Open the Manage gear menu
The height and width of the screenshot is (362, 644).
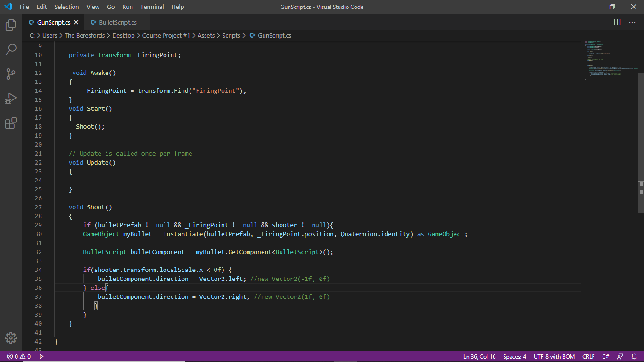[11, 338]
